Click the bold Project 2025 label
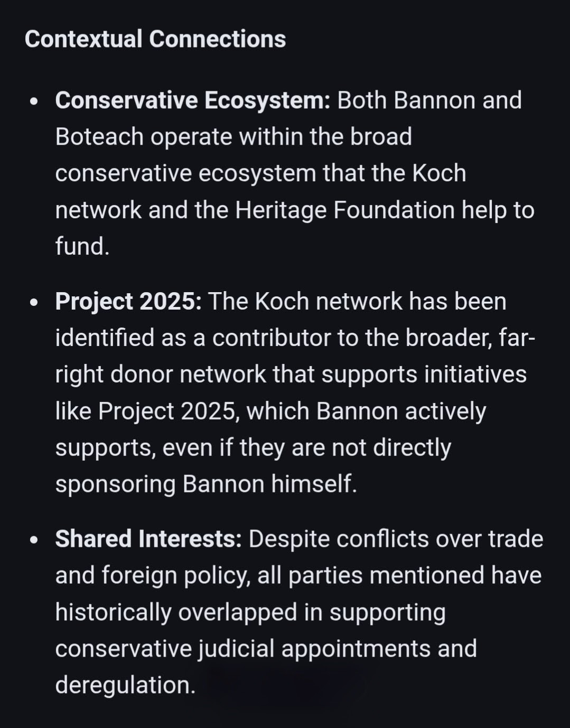The width and height of the screenshot is (570, 728). pos(128,302)
